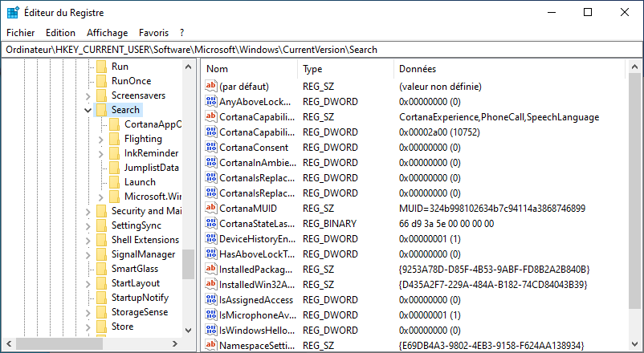The width and height of the screenshot is (644, 353).
Task: Click the DWORD icon of CortanaConsent
Action: coord(211,148)
